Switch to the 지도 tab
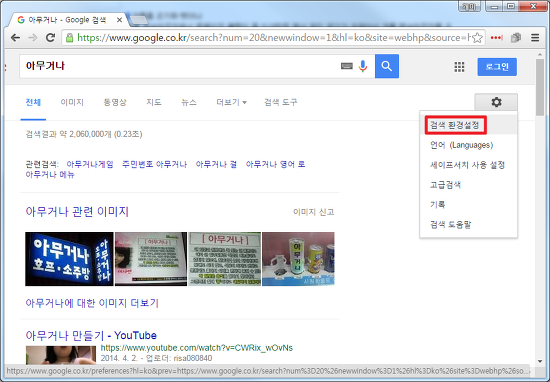Viewport: 550px width, 382px height. (x=154, y=102)
